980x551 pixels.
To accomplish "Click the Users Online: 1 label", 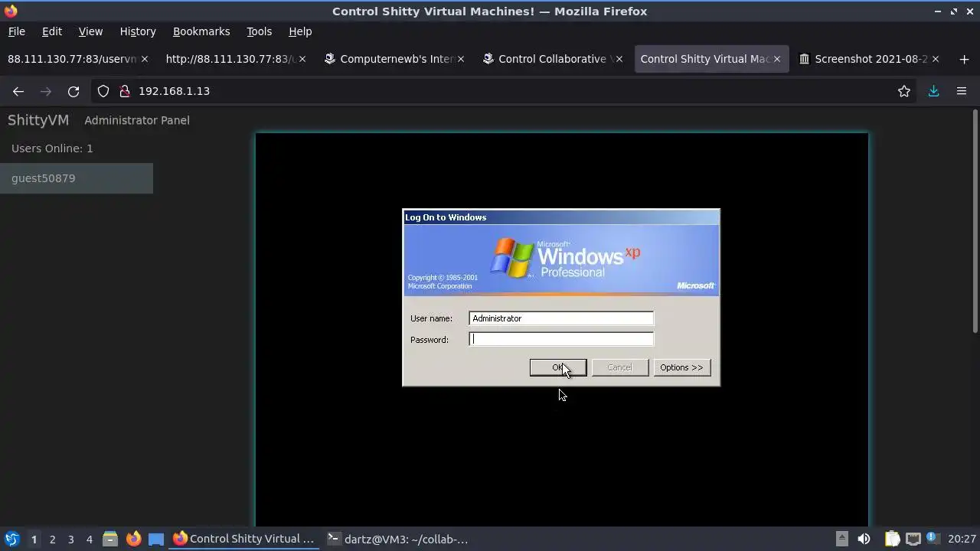I will point(52,148).
